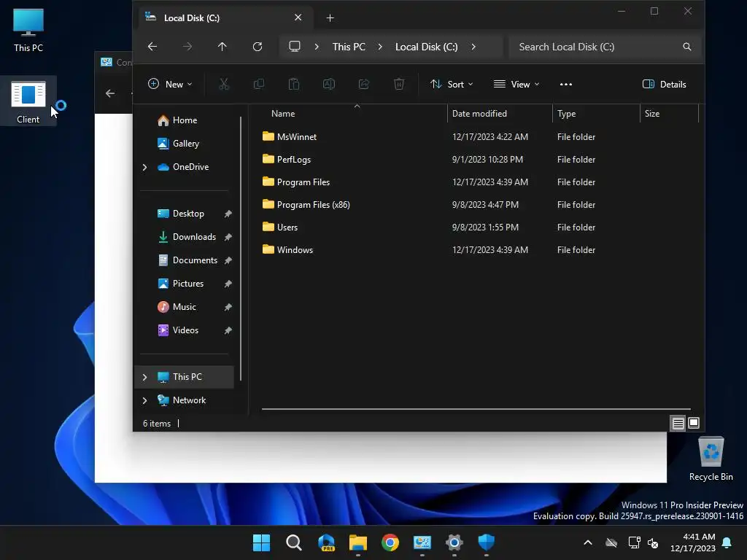This screenshot has width=747, height=560.
Task: Add a new Explorer tab
Action: tap(330, 18)
